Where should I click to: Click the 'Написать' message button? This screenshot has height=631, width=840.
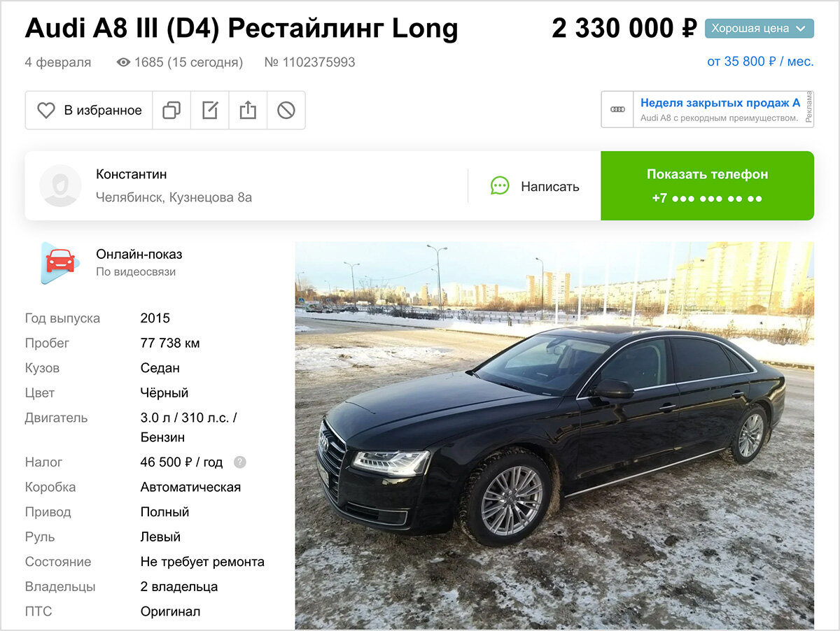pyautogui.click(x=535, y=186)
